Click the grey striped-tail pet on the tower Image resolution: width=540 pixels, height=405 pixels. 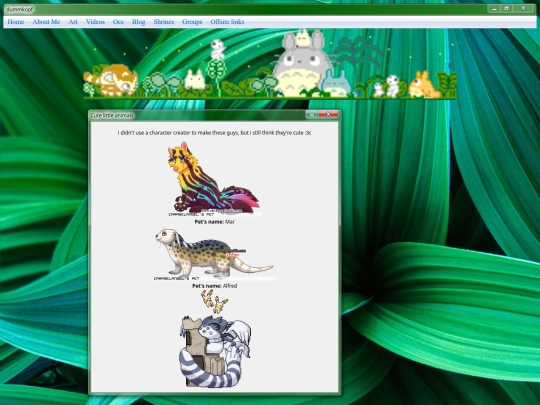[x=215, y=351]
